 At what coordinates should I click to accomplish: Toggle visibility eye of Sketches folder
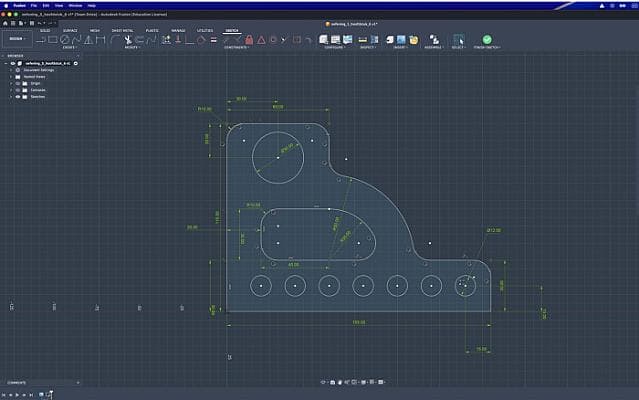point(18,97)
